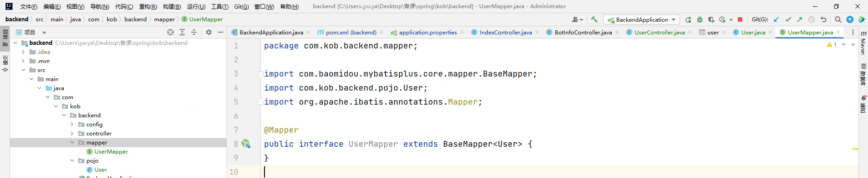The height and width of the screenshot is (178, 868).
Task: Open the Database tool window sidebar
Action: point(863,74)
